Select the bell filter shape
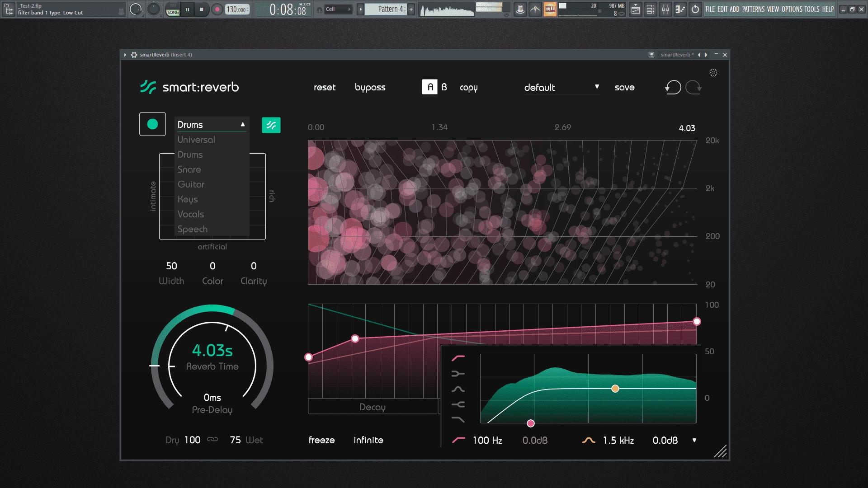The height and width of the screenshot is (488, 868). [458, 389]
